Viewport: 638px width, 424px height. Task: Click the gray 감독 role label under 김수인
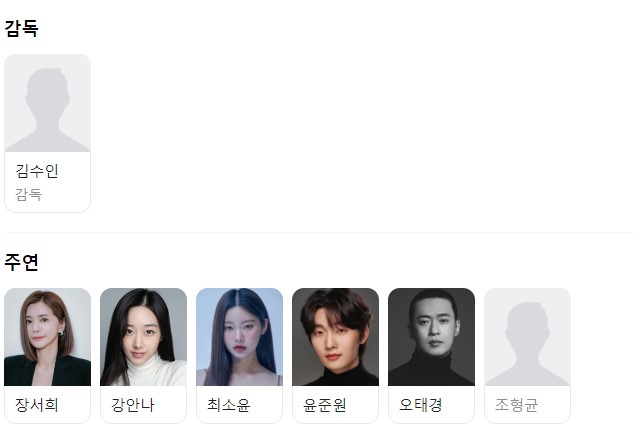click(x=28, y=194)
